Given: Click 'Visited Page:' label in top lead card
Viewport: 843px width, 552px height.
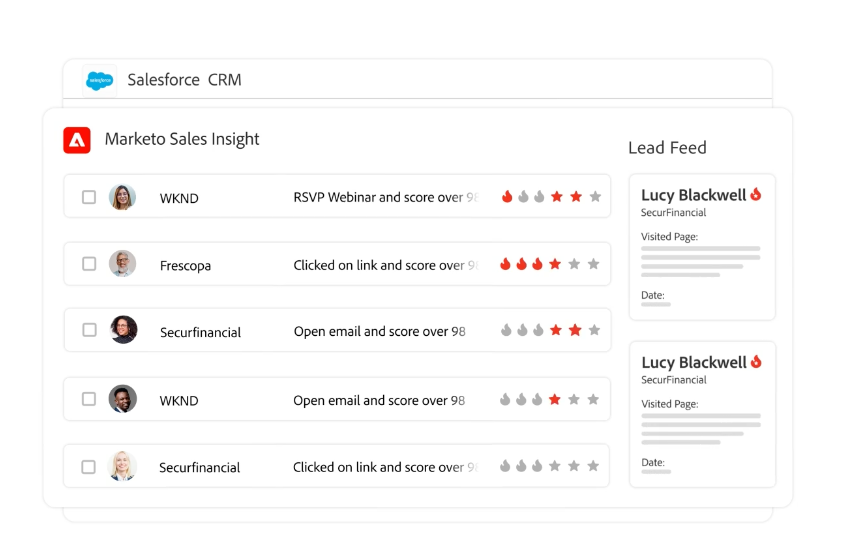Looking at the screenshot, I should pos(669,237).
